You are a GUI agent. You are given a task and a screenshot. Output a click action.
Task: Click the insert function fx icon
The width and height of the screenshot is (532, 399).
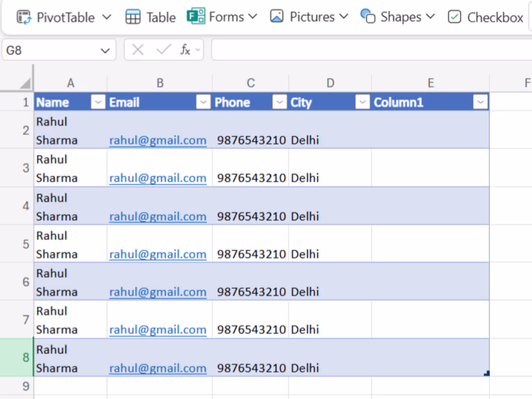point(185,50)
